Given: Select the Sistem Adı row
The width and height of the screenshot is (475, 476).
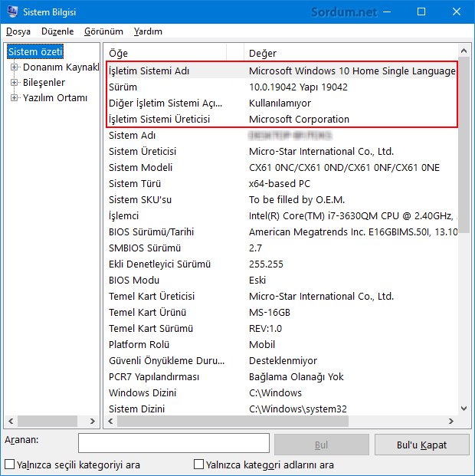Looking at the screenshot, I should 281,136.
